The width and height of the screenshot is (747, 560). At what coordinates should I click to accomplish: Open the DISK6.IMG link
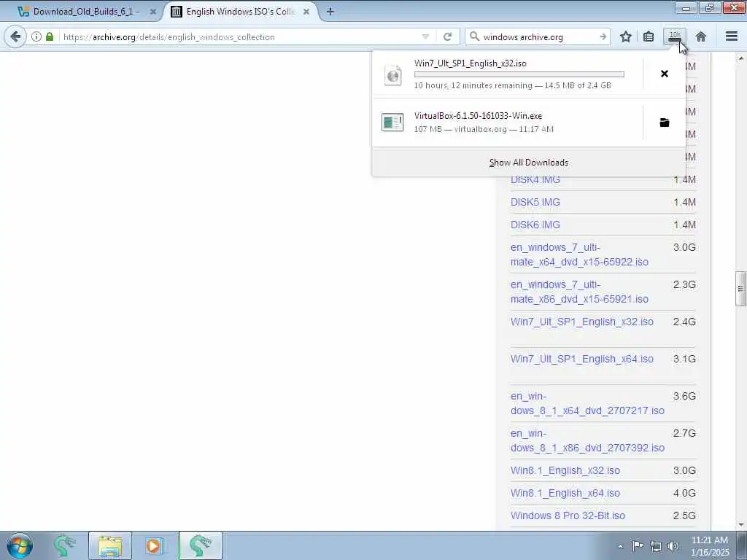pos(535,225)
